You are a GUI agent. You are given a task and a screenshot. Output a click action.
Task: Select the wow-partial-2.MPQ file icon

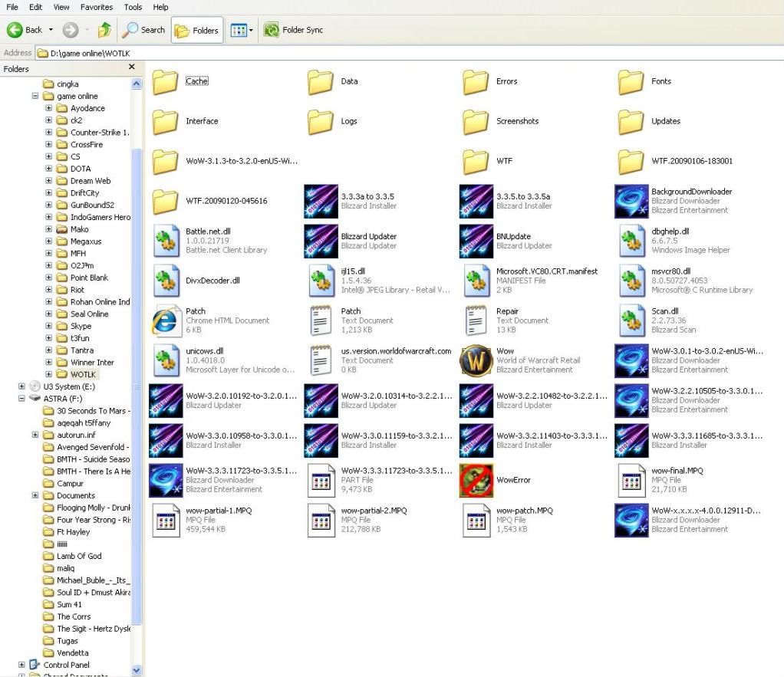pyautogui.click(x=321, y=520)
